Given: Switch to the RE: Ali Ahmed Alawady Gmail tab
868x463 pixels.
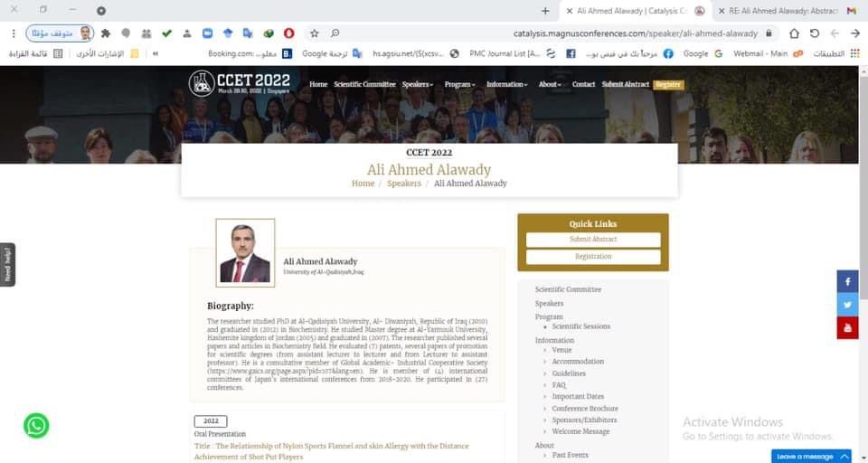Looking at the screenshot, I should [x=783, y=11].
